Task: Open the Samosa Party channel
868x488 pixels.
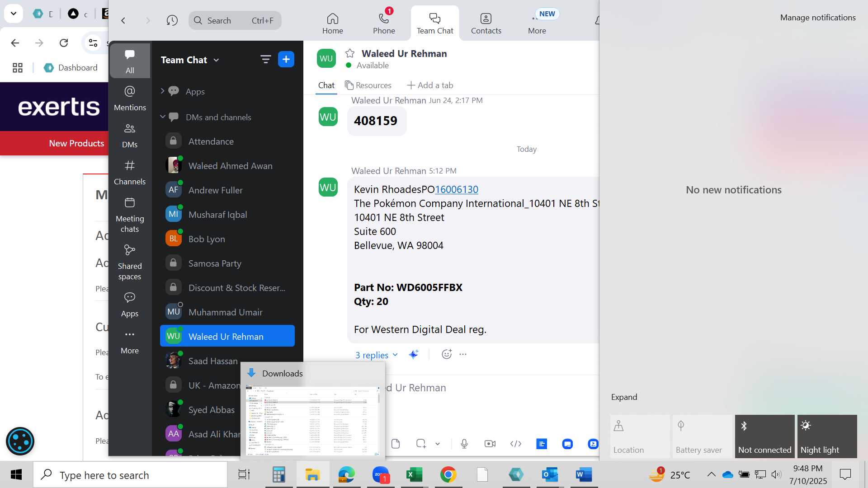Action: coord(227,263)
